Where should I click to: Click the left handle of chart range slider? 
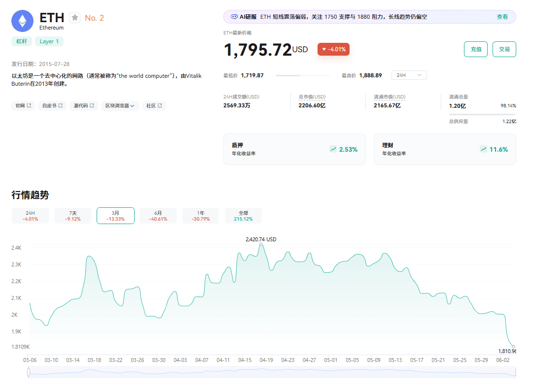29,372
